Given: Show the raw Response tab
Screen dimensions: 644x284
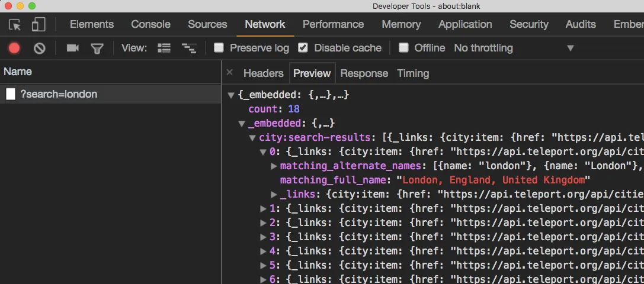Looking at the screenshot, I should coord(364,73).
